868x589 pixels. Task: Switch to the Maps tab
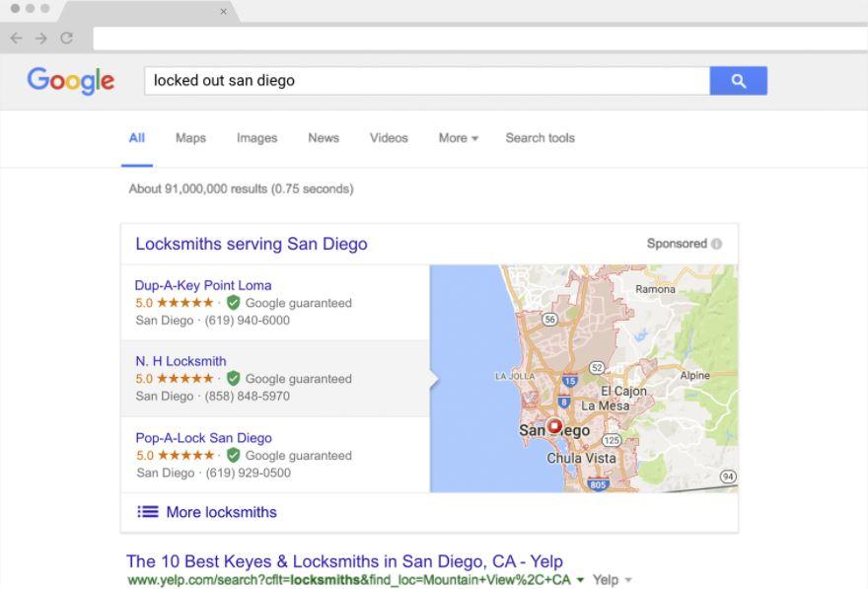[190, 138]
